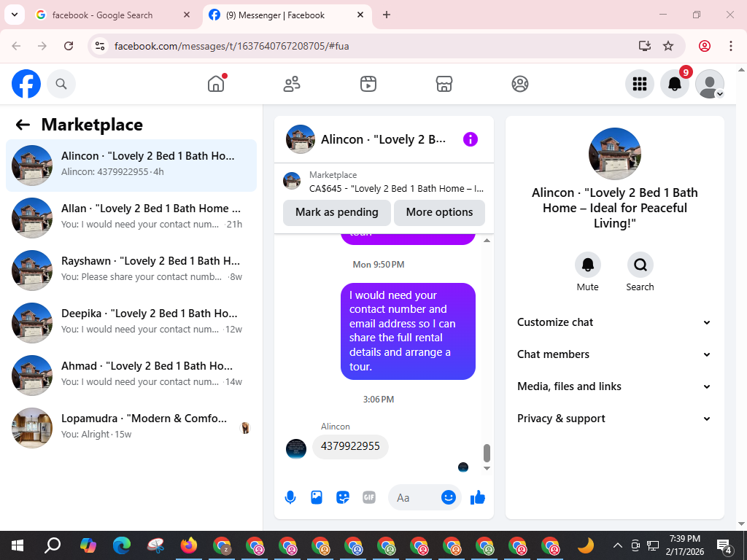This screenshot has width=747, height=560.
Task: Open Alincon conversation in list
Action: tap(131, 166)
